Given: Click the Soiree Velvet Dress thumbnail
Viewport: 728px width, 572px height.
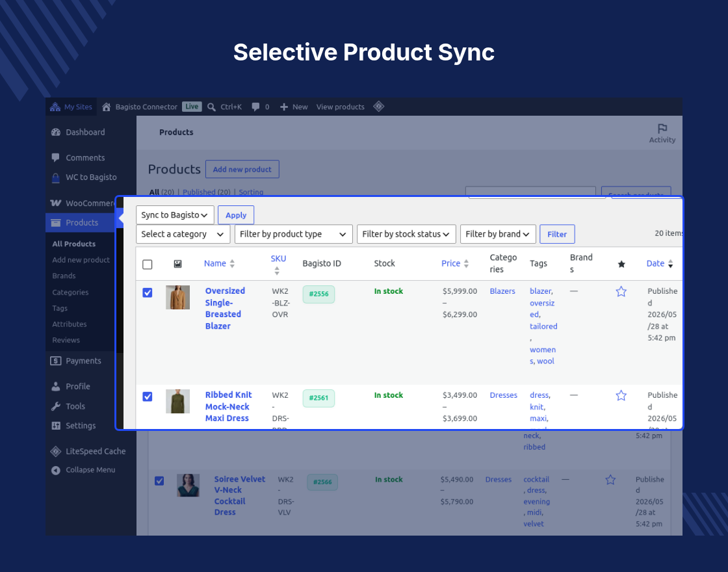Looking at the screenshot, I should click(188, 485).
